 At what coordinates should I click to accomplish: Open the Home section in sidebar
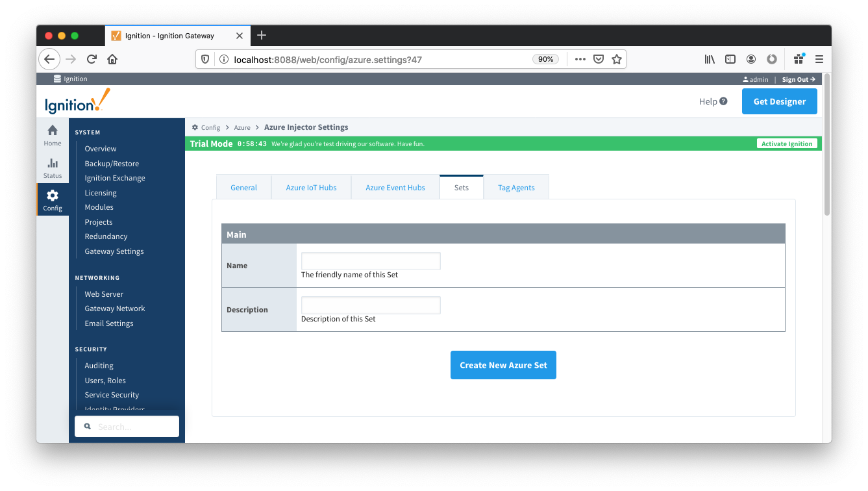point(53,135)
